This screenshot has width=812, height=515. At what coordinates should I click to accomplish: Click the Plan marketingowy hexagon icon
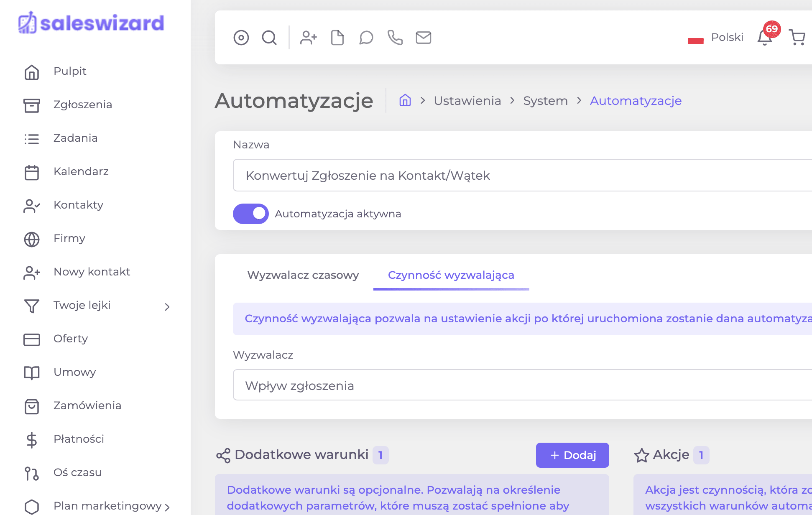pyautogui.click(x=32, y=507)
